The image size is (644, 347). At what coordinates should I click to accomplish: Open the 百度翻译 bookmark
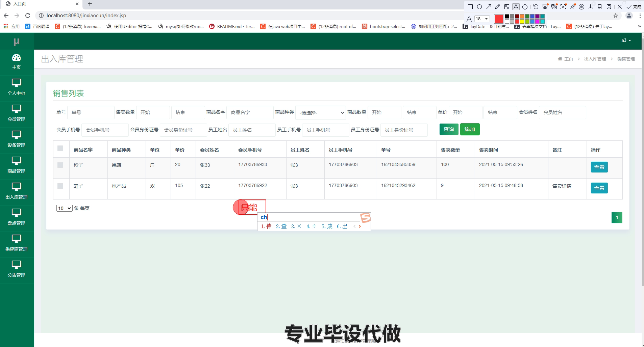click(x=38, y=26)
